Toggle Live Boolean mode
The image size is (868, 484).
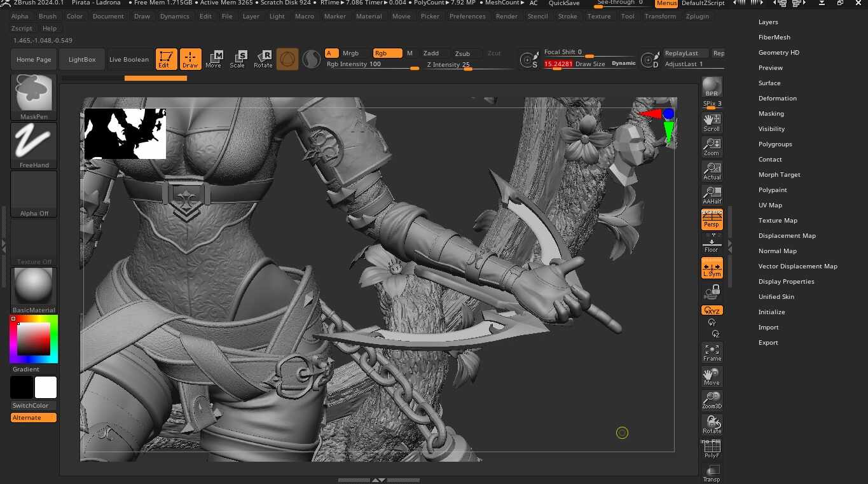[x=129, y=59]
